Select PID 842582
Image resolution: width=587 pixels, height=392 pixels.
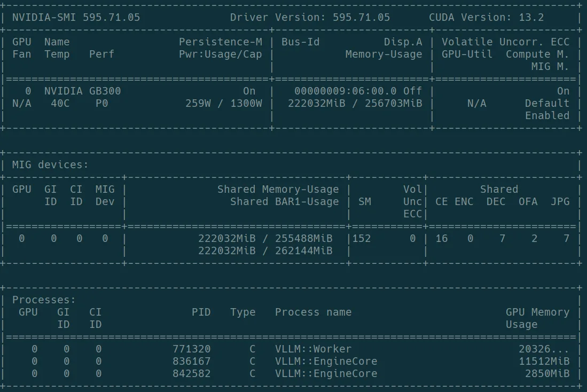point(191,374)
